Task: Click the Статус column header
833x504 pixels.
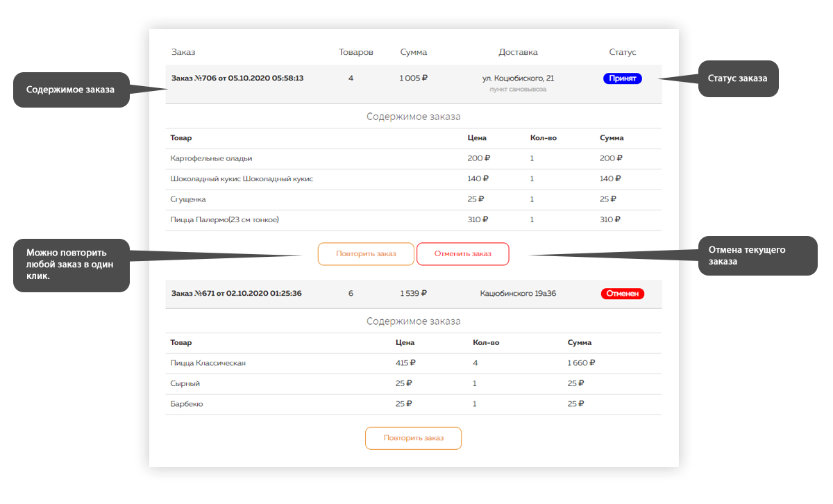Action: click(x=622, y=52)
